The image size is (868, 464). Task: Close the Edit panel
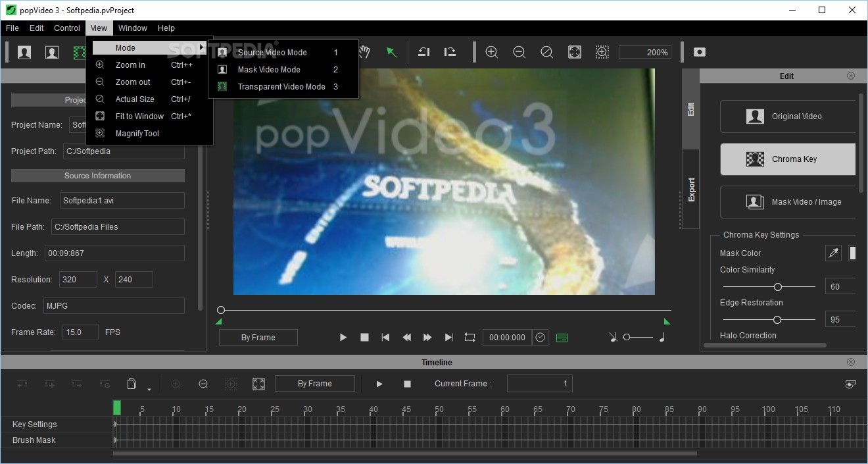851,76
